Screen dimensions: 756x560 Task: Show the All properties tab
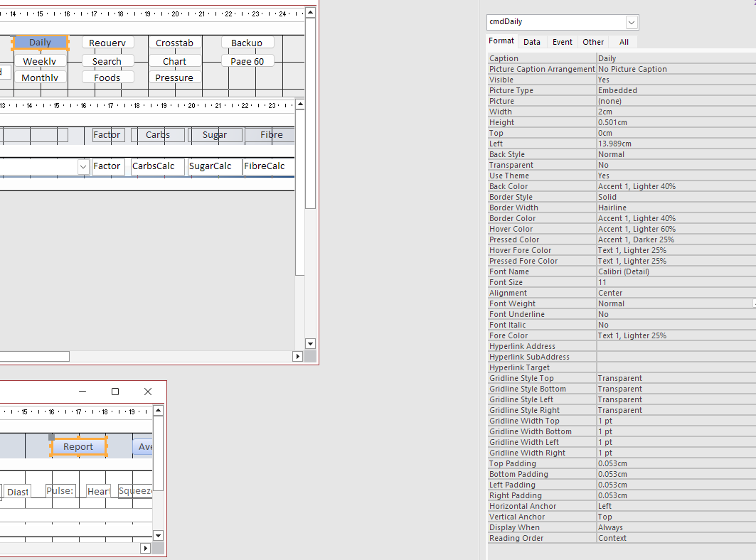coord(624,42)
